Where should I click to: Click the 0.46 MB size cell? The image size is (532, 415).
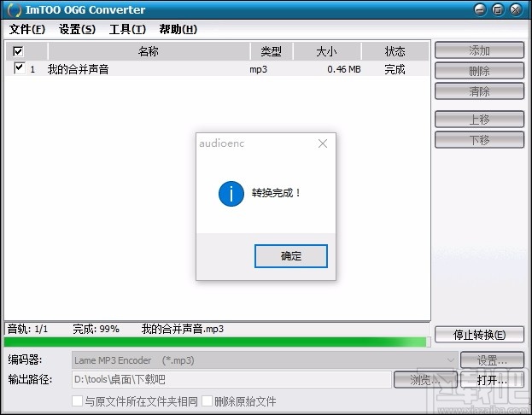tap(344, 69)
